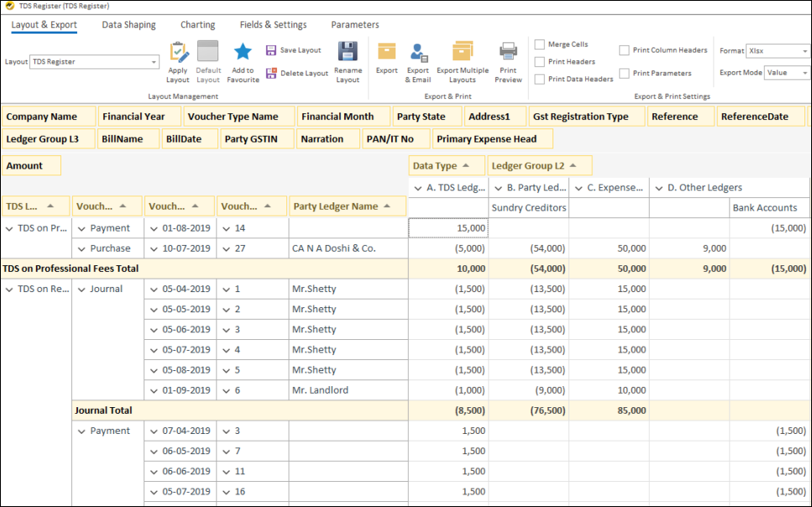This screenshot has height=507, width=812.
Task: Select the CA N A Doshi & Co. cell
Action: point(333,248)
